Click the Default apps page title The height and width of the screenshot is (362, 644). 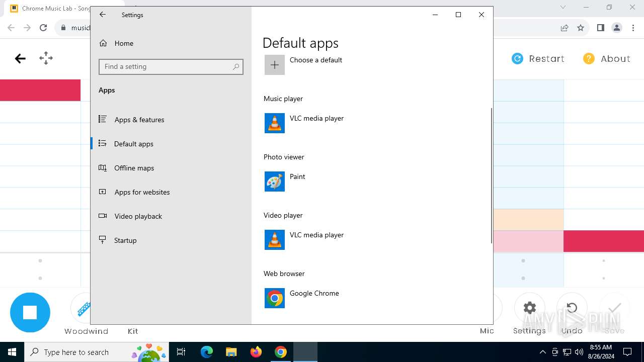coord(300,43)
